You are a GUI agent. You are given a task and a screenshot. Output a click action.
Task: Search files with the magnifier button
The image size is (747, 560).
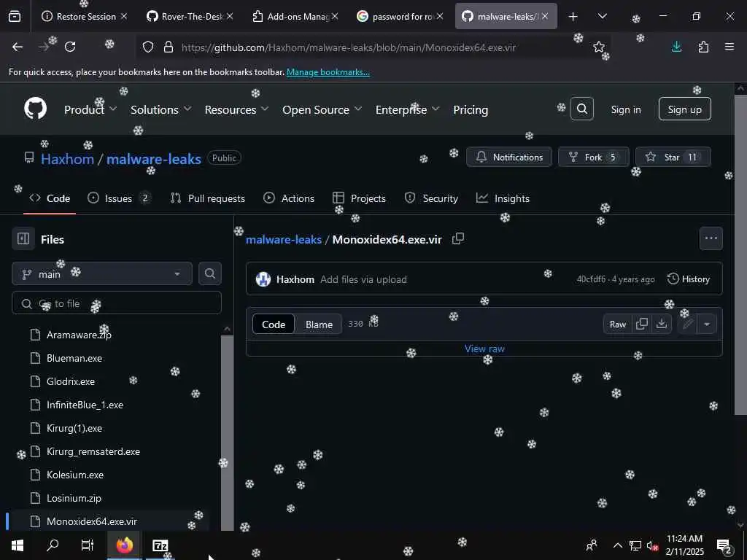(209, 273)
